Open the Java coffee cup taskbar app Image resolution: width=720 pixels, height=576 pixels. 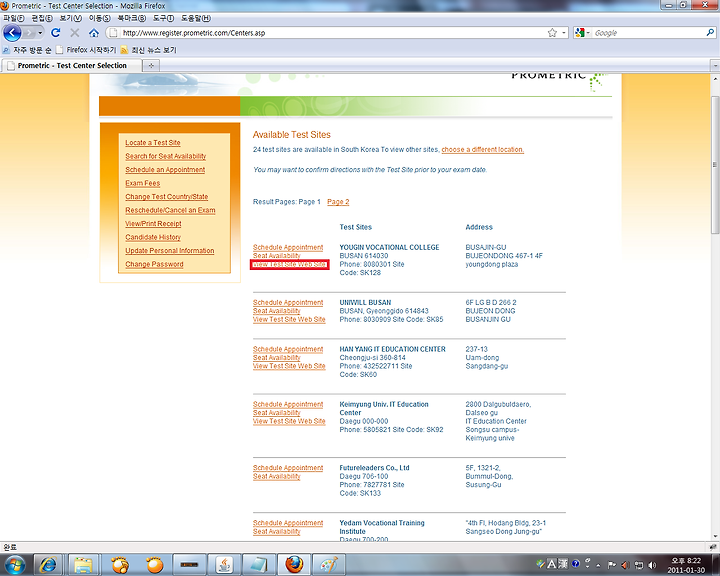coord(225,565)
